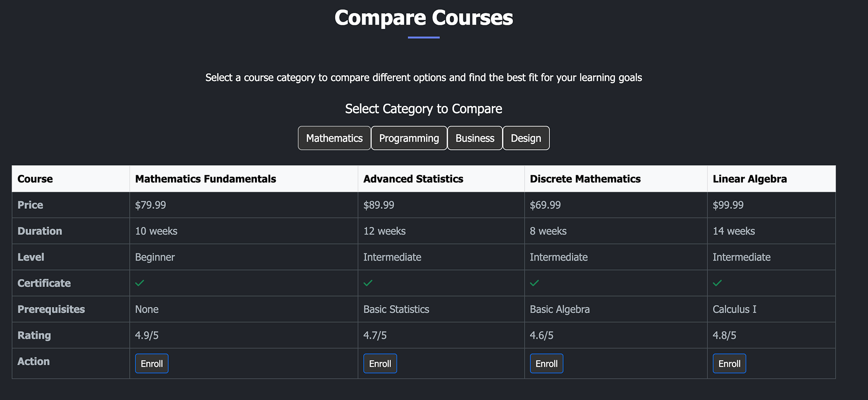The image size is (868, 400).
Task: Click the Mathematics Fundamentals column header
Action: click(205, 179)
